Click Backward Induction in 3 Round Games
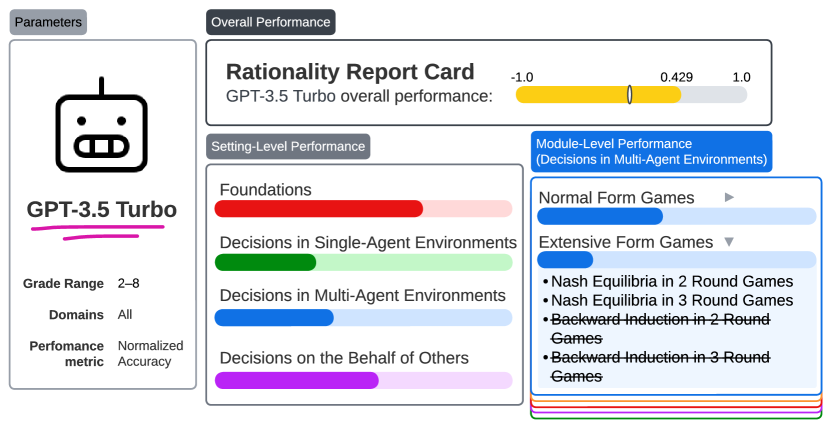Image resolution: width=831 pixels, height=430 pixels. 660,366
